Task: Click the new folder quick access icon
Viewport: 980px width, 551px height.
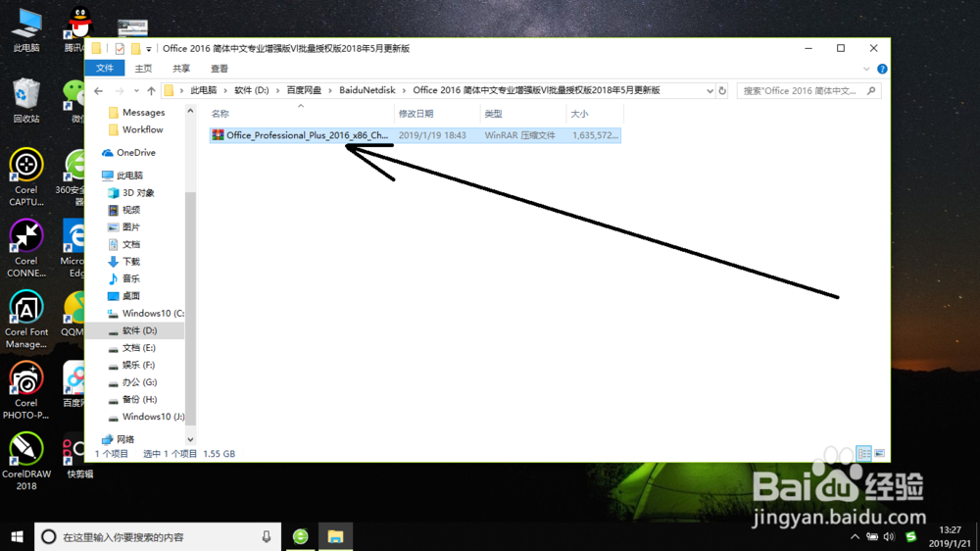Action: (x=135, y=48)
